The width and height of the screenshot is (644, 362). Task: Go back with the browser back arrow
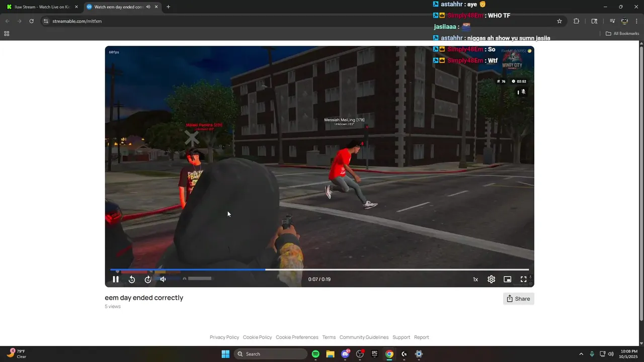tap(7, 21)
